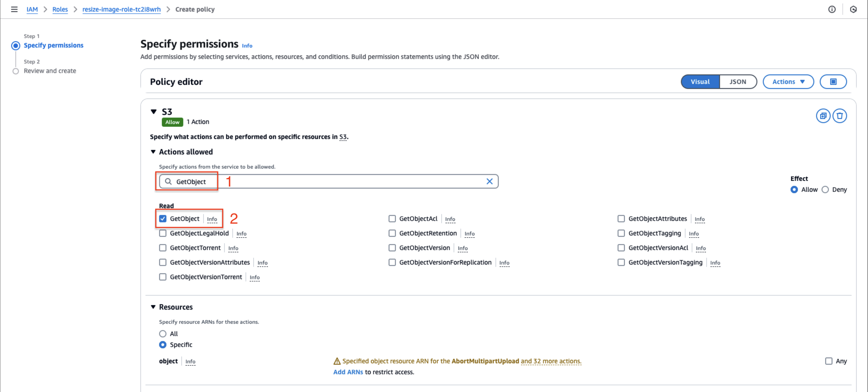Open Info link for GetObjectRetention
Viewport: 868px width, 392px height.
469,233
